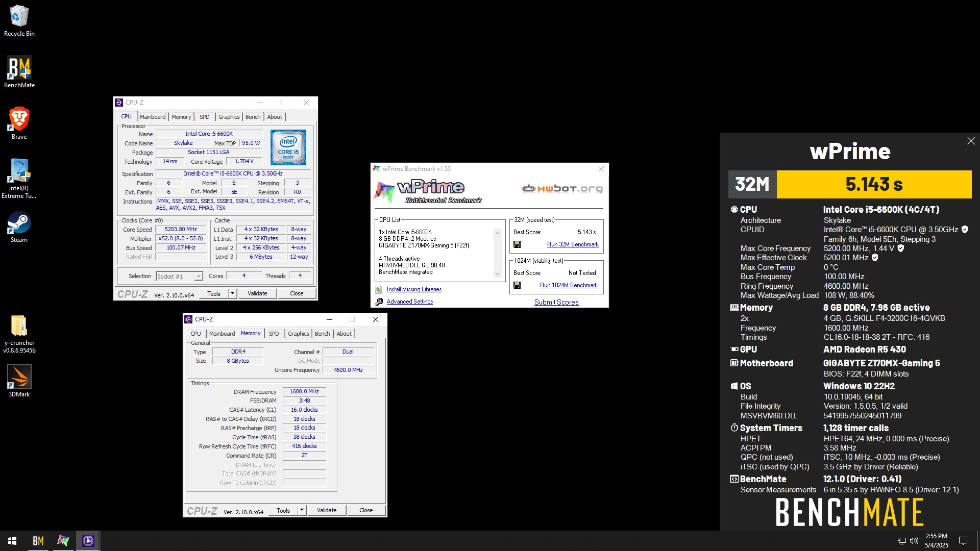Click the HWBOT.org logo in wPrime

562,189
